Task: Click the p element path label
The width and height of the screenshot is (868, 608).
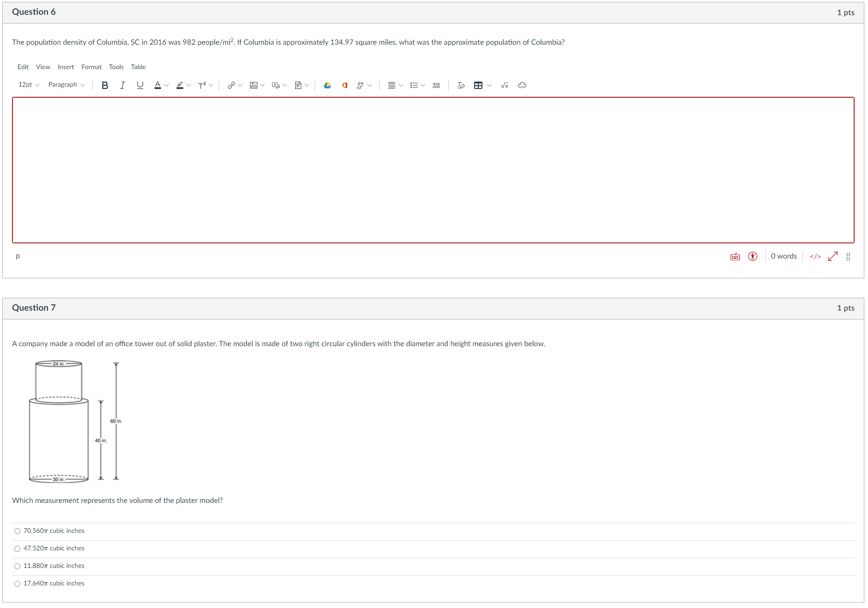Action: (x=18, y=256)
